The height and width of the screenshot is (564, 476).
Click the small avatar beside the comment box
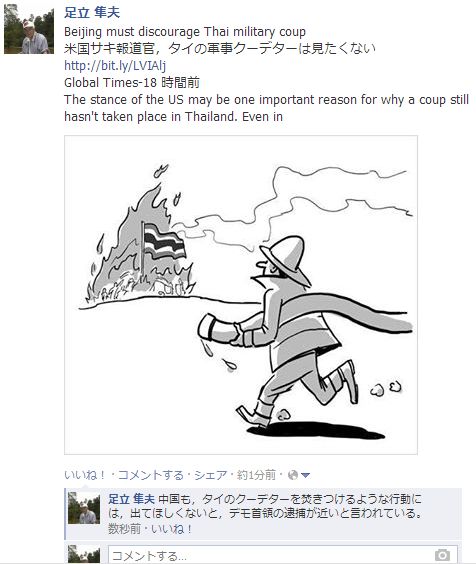84,554
